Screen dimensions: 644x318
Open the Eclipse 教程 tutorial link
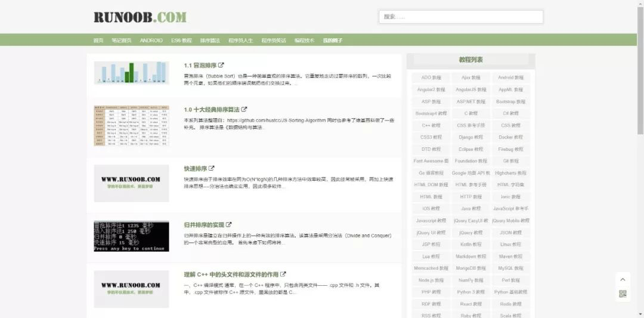coord(470,149)
